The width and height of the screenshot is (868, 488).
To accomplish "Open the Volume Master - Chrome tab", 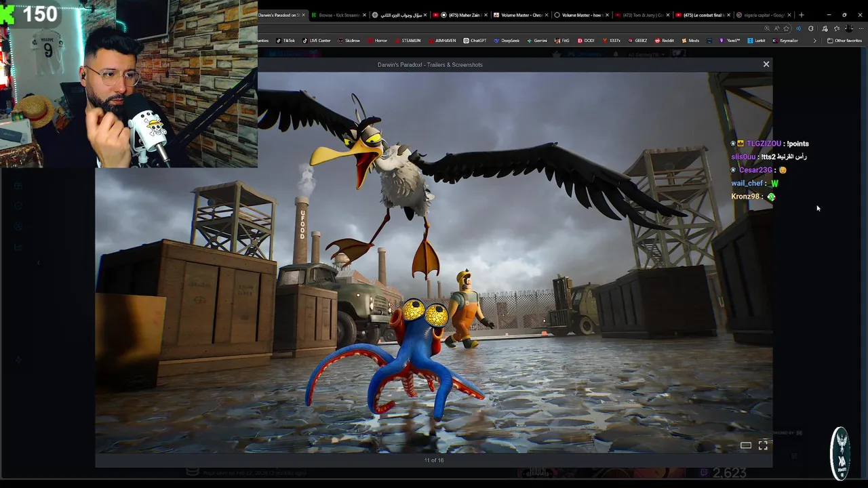I will (521, 15).
